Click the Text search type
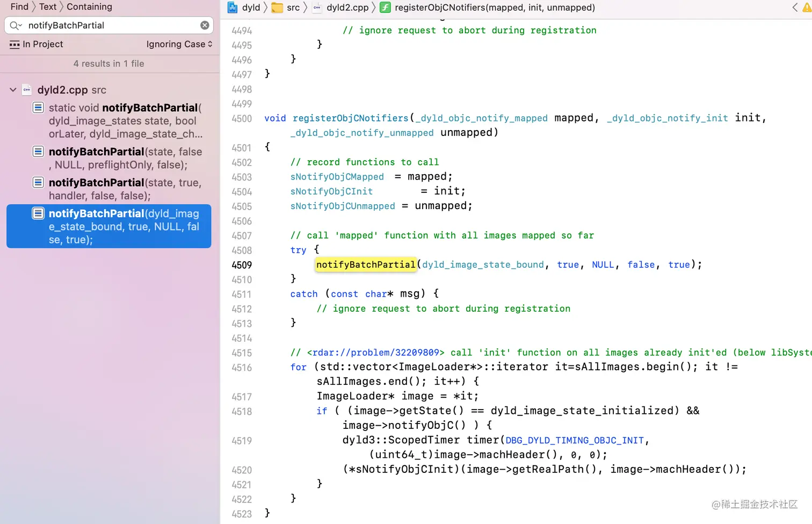812x524 pixels. click(x=48, y=6)
